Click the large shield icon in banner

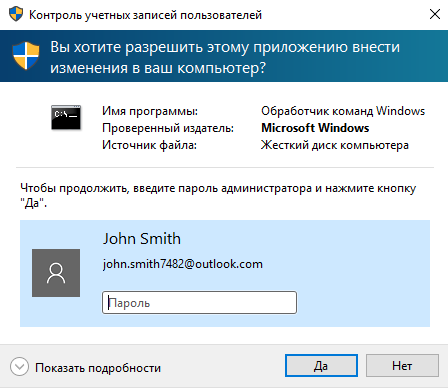(x=26, y=56)
